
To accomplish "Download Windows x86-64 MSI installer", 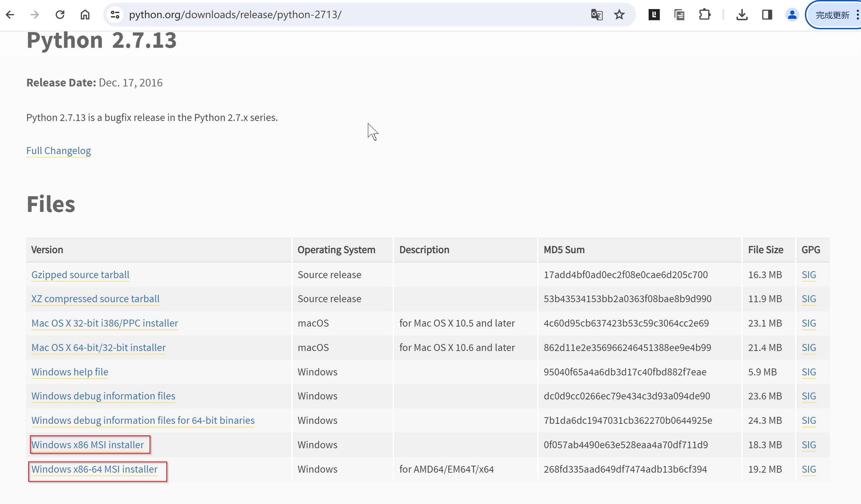I will tap(95, 469).
